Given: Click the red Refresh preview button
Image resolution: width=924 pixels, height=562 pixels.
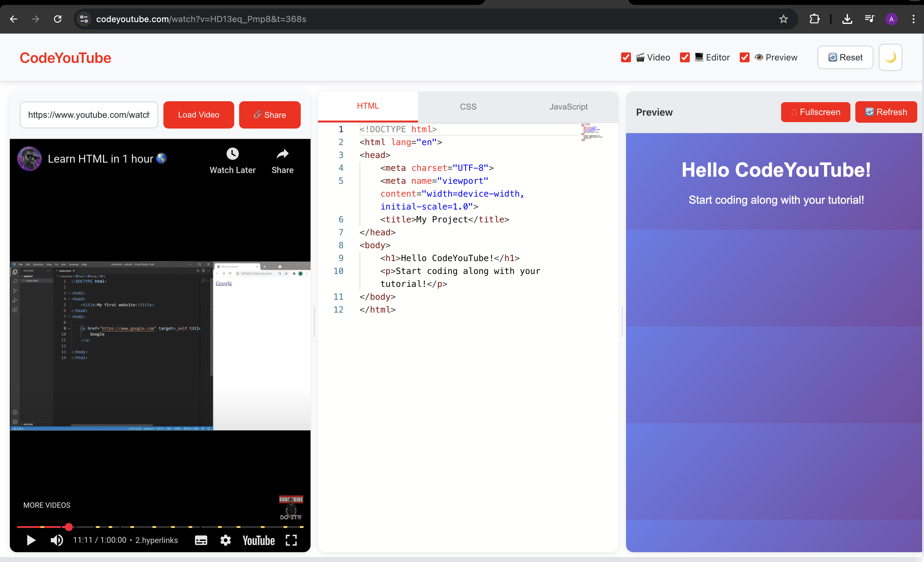Looking at the screenshot, I should [x=886, y=112].
